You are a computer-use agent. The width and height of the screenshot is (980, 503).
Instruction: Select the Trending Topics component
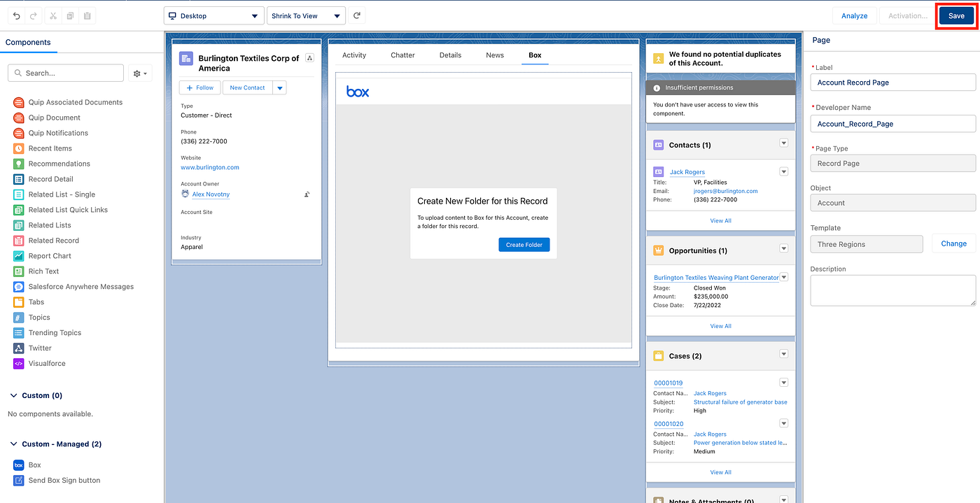(x=48, y=333)
